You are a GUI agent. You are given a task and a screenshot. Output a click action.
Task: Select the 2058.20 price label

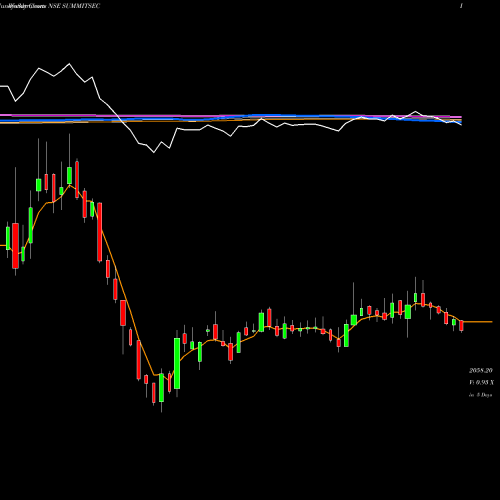(481, 371)
